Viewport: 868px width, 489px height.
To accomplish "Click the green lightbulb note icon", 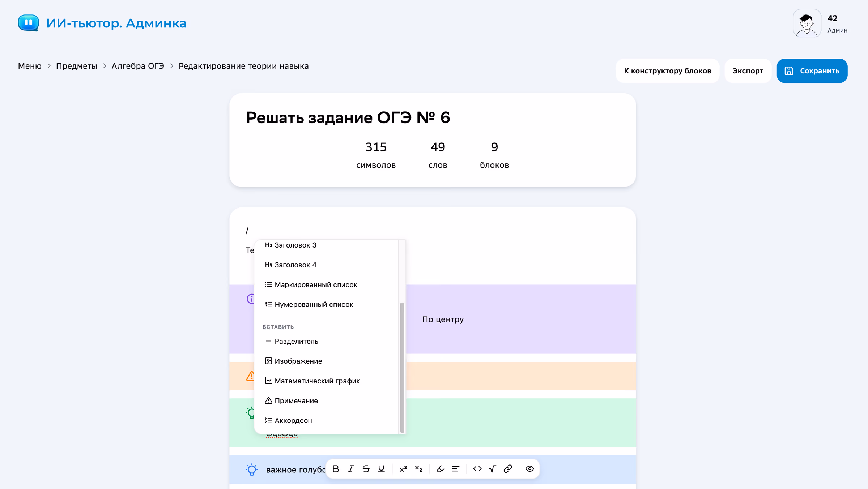I will [250, 412].
